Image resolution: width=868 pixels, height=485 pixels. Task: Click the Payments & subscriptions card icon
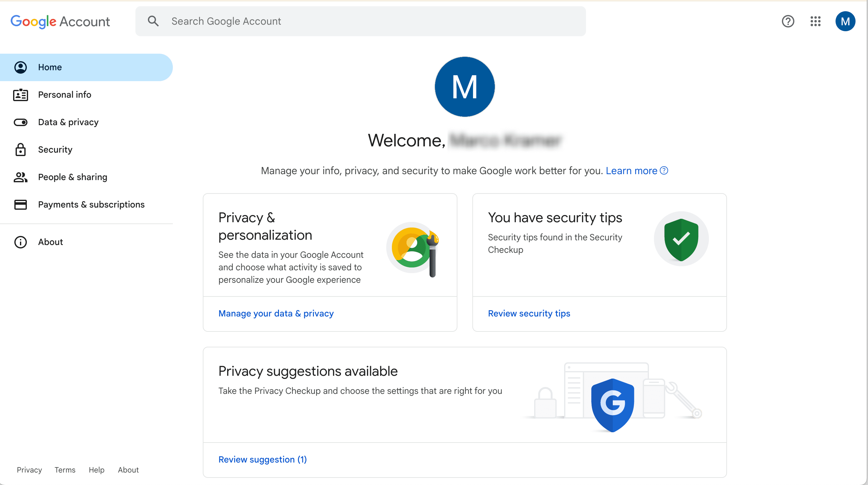coord(21,204)
